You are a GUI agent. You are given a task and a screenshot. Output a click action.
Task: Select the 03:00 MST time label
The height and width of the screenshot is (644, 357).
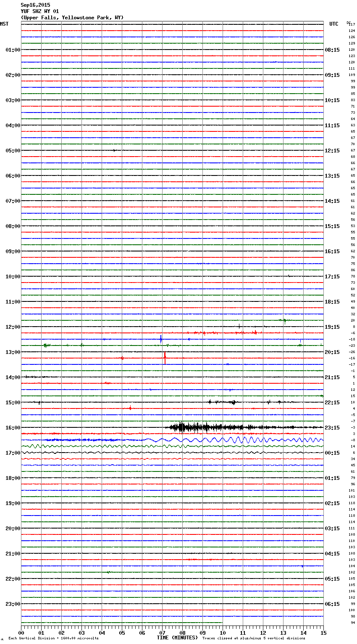pos(13,100)
